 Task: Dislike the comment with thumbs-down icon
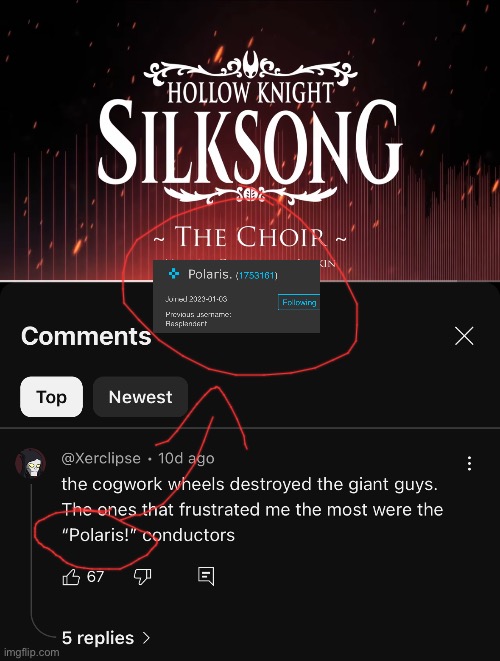point(142,576)
